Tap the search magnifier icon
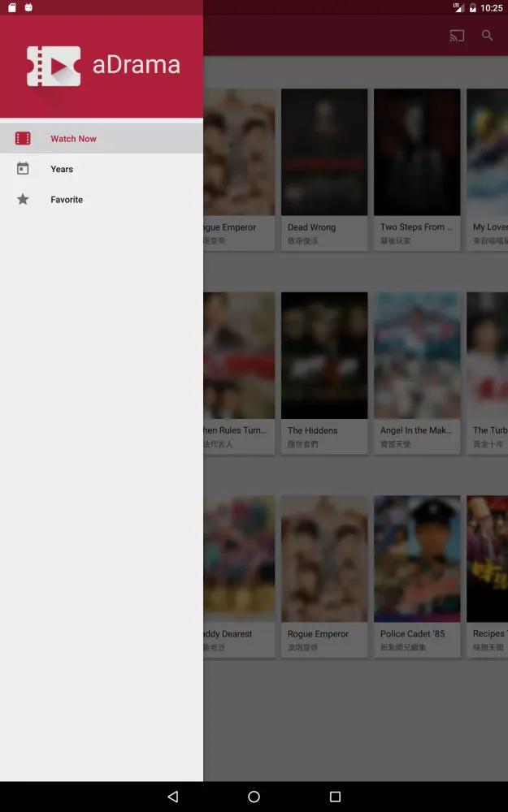Image resolution: width=508 pixels, height=812 pixels. click(487, 35)
